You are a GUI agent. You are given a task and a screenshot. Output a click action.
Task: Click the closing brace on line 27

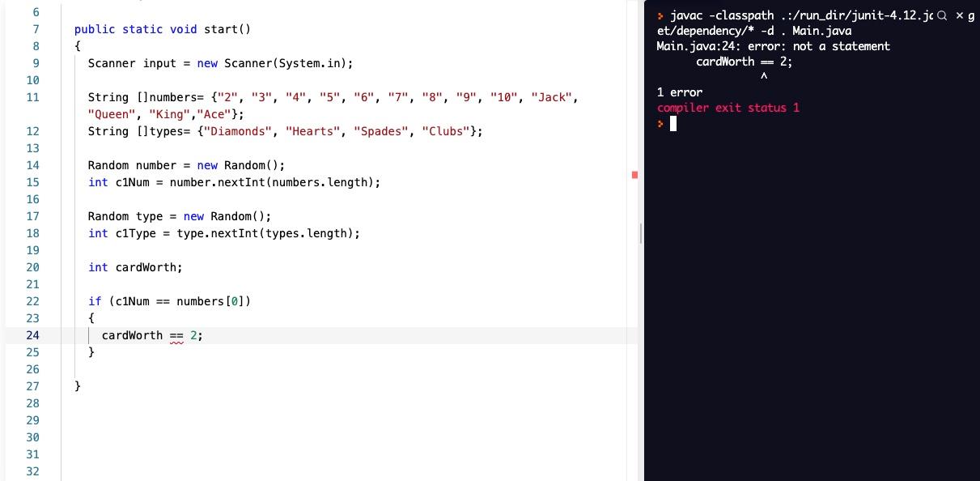click(x=77, y=386)
